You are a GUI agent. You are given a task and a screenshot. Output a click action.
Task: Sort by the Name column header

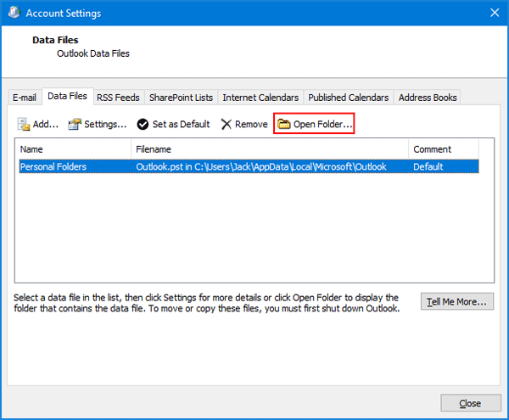point(73,149)
